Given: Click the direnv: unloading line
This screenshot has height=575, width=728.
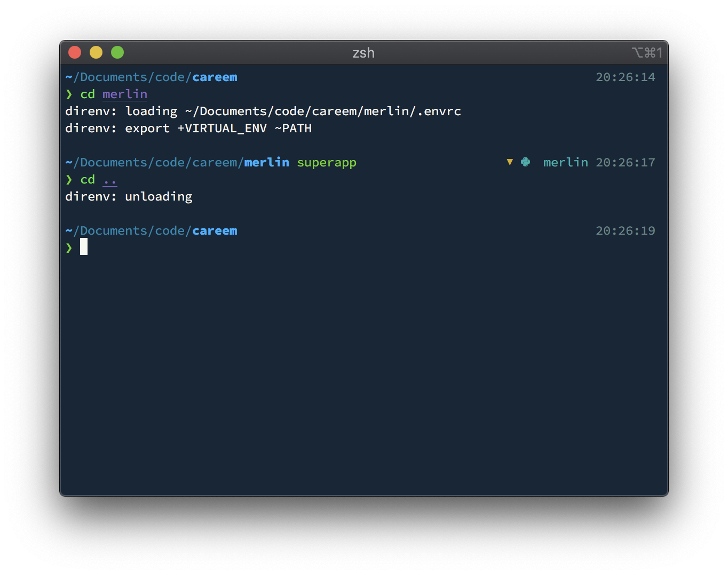Looking at the screenshot, I should tap(129, 197).
